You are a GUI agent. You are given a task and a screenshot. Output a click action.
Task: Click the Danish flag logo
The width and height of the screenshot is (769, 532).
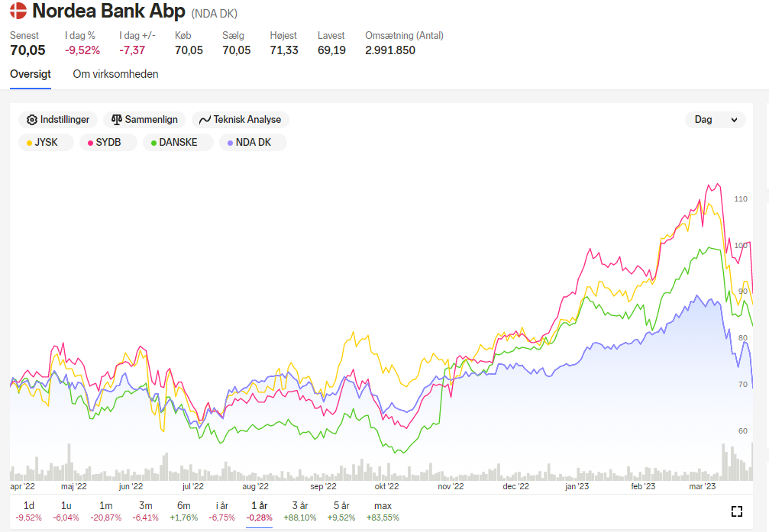pyautogui.click(x=18, y=11)
